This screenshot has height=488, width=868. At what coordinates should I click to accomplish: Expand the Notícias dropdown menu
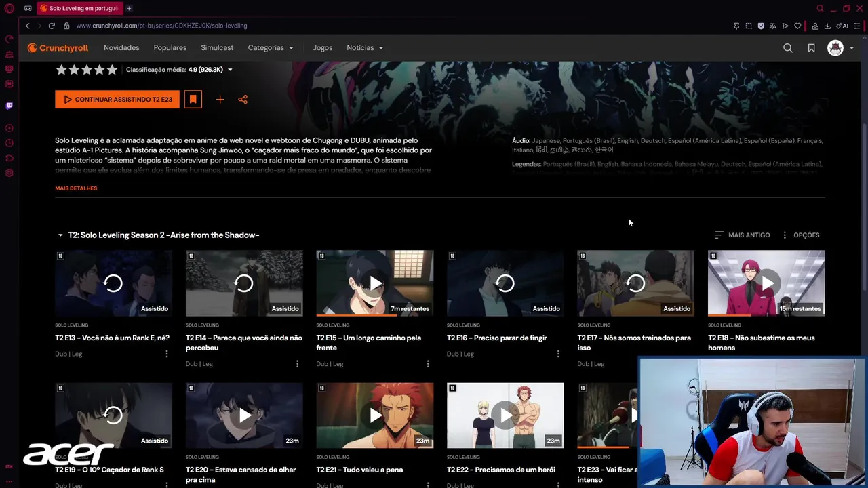click(x=365, y=48)
